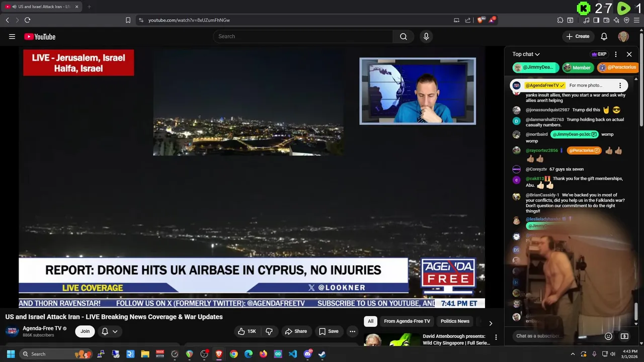
Task: Select From Agenda-Free TV chip
Action: pos(407,321)
